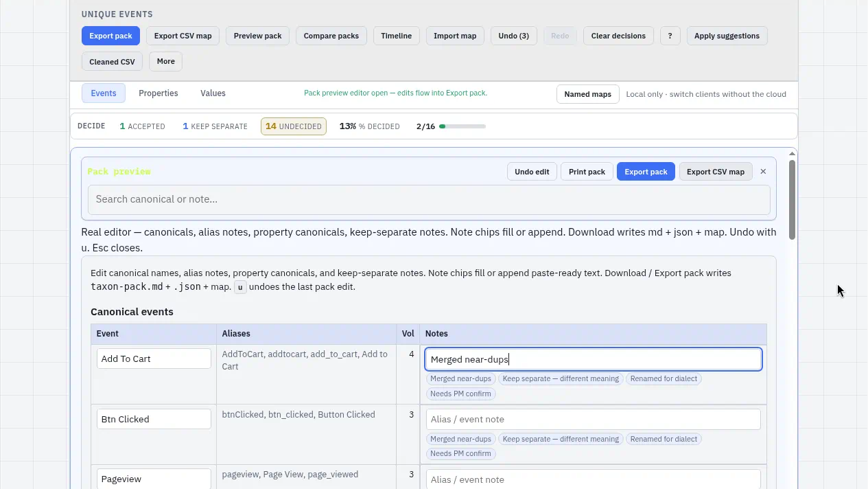Edit the Pageview event name field
The image size is (868, 489).
click(x=154, y=479)
